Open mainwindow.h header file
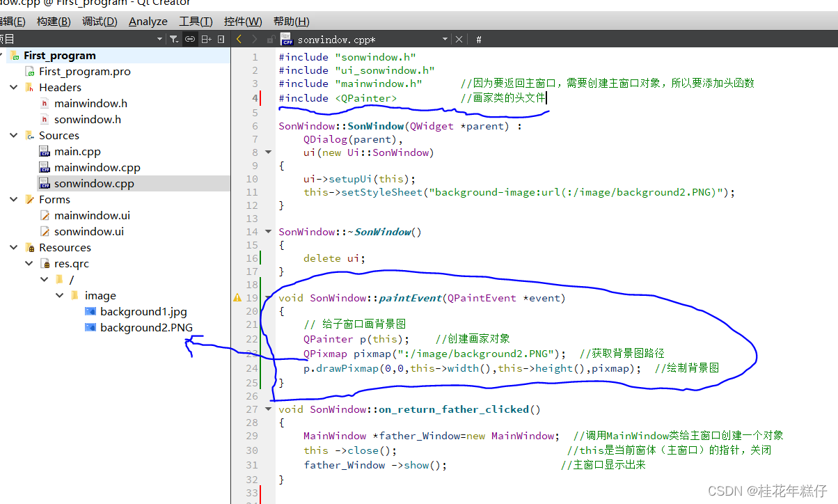The width and height of the screenshot is (838, 504). click(x=91, y=104)
